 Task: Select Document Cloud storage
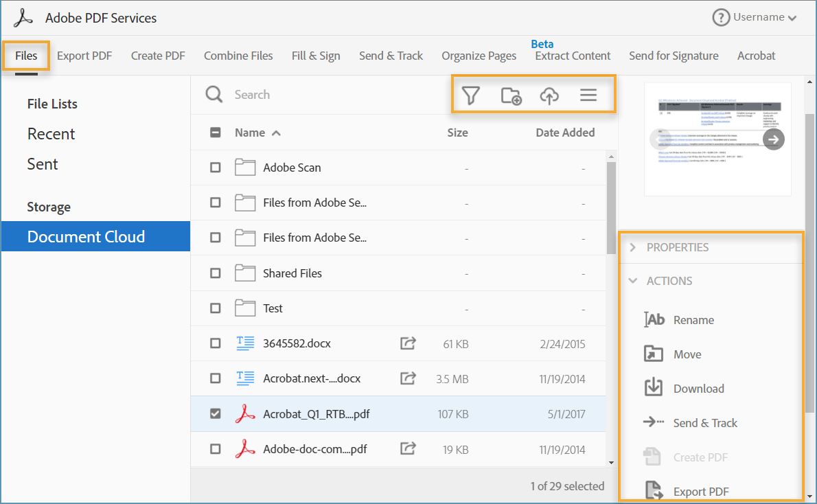pos(96,236)
